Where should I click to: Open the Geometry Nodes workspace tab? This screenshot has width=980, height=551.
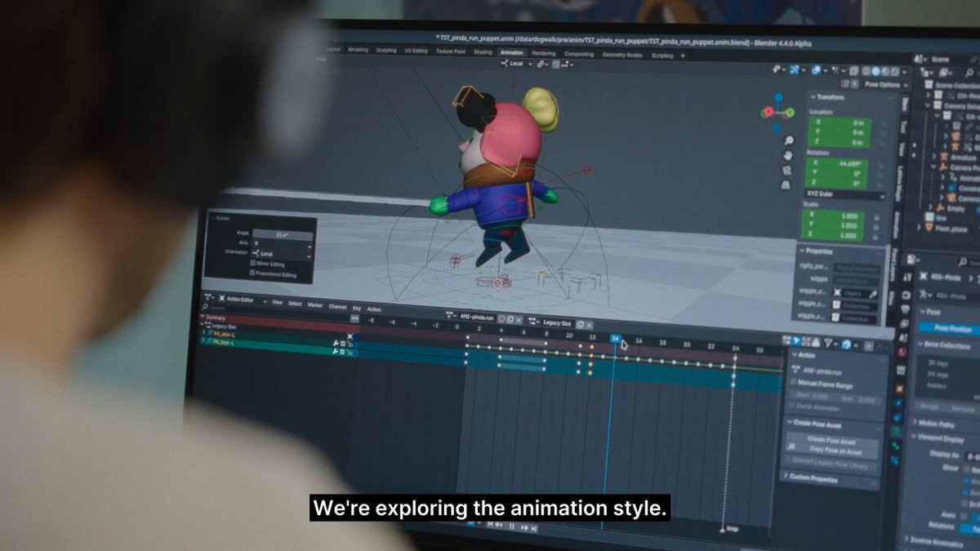pyautogui.click(x=622, y=55)
